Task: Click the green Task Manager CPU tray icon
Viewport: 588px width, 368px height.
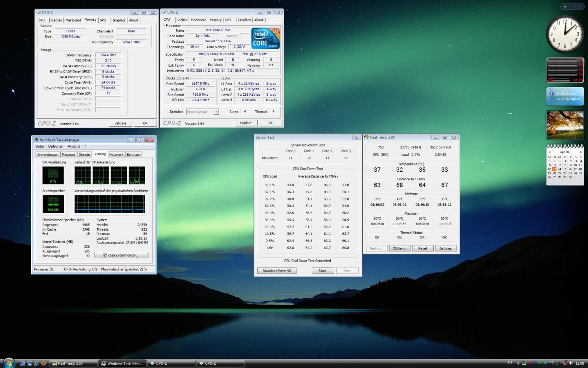Action: [x=524, y=362]
